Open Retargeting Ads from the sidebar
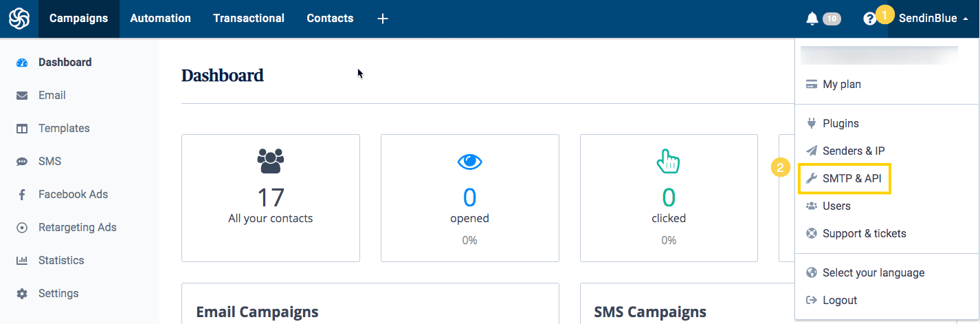The image size is (980, 324). tap(77, 228)
